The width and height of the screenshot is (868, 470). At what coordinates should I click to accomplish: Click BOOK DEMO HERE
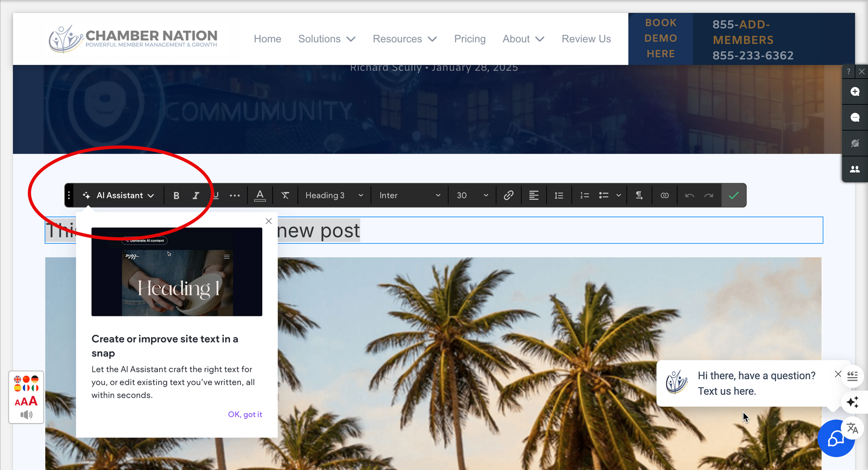pos(660,38)
